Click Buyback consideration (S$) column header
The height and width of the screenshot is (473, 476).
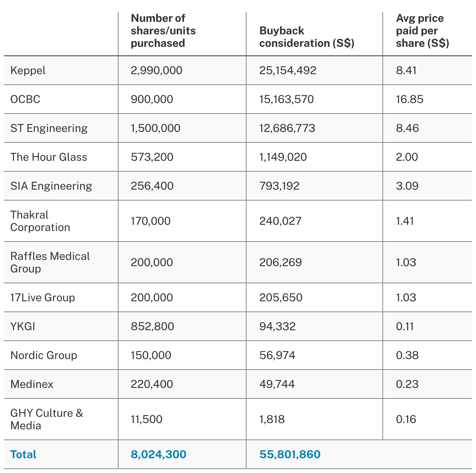coord(307,37)
